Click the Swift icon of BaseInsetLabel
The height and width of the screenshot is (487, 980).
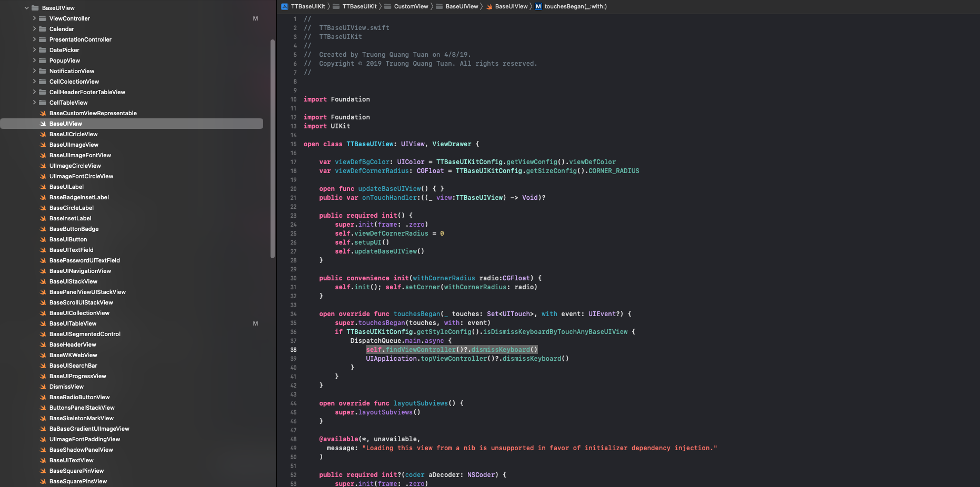pos(43,218)
